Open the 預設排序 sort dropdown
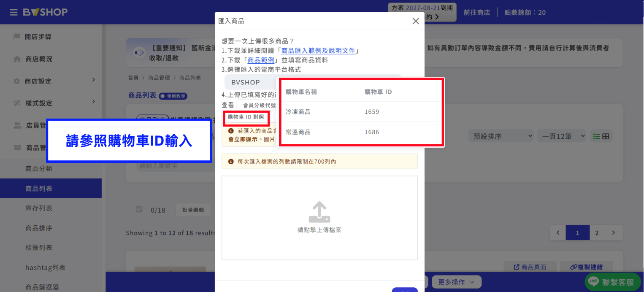Image resolution: width=644 pixels, height=292 pixels. [x=501, y=136]
